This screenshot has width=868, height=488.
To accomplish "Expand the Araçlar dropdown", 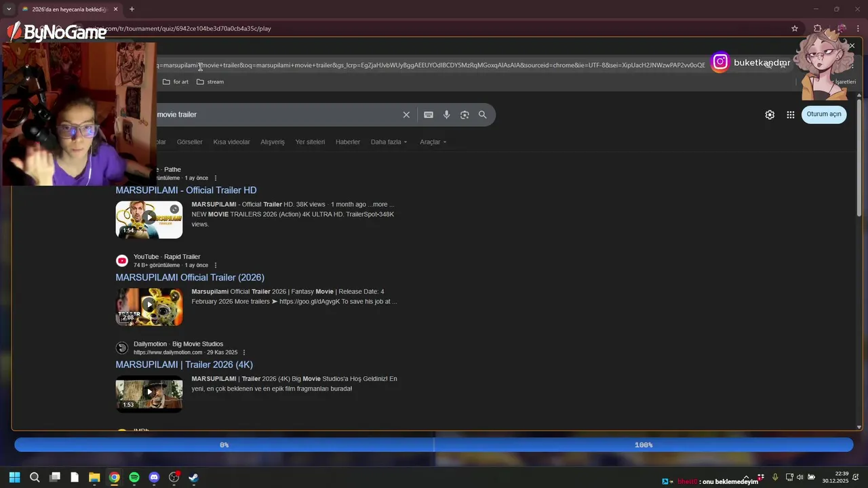I will pos(433,142).
